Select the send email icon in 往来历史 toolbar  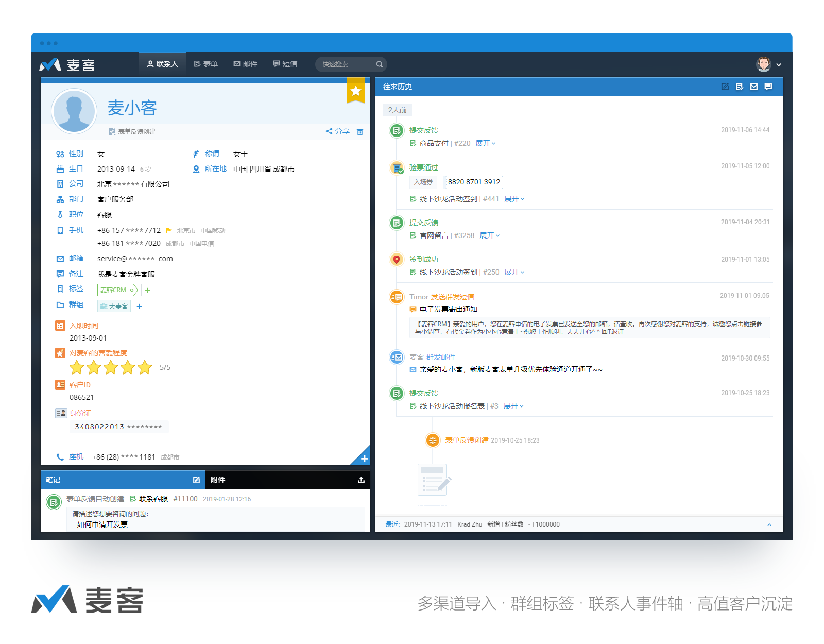[x=753, y=87]
